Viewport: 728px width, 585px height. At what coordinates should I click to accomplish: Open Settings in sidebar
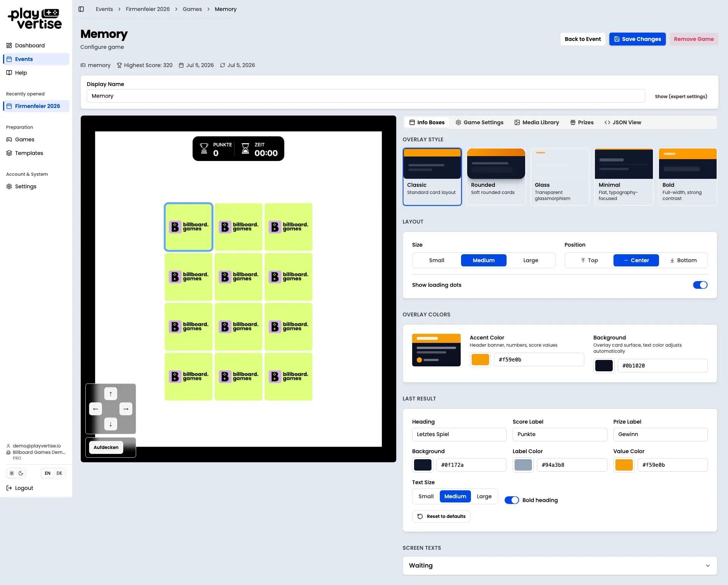point(36,186)
